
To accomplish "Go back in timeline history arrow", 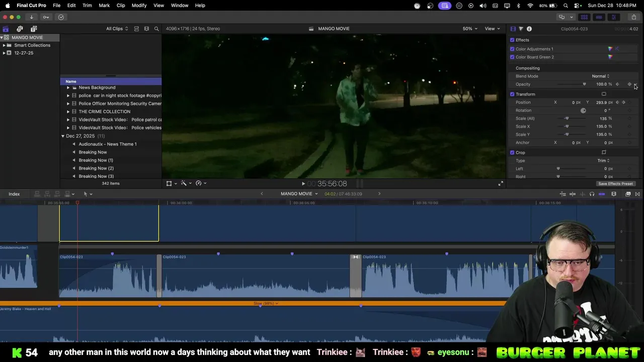I will pyautogui.click(x=262, y=194).
